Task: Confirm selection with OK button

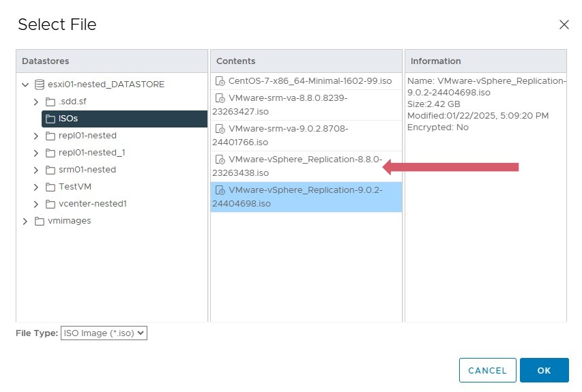Action: [x=544, y=370]
